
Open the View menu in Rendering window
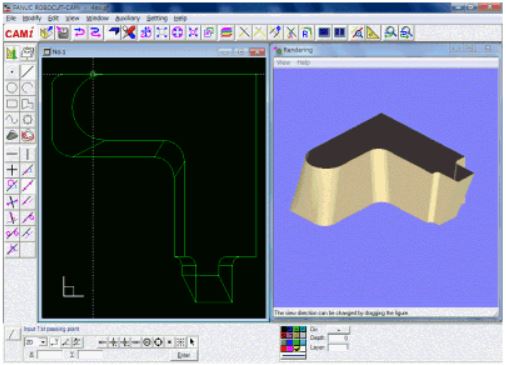click(x=283, y=62)
